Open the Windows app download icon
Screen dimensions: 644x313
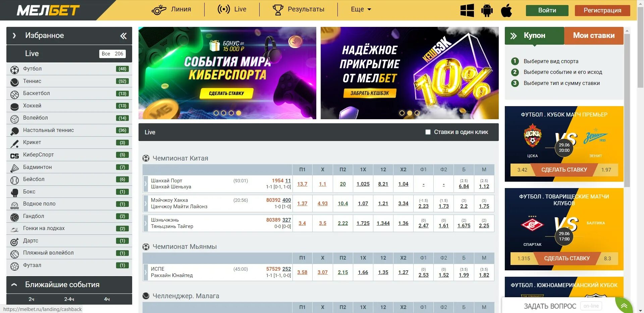tap(467, 10)
